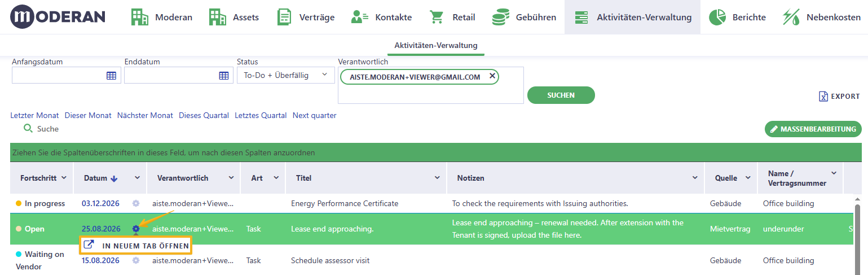
Task: Open the Fortschritt column filter arrow
Action: click(x=64, y=178)
